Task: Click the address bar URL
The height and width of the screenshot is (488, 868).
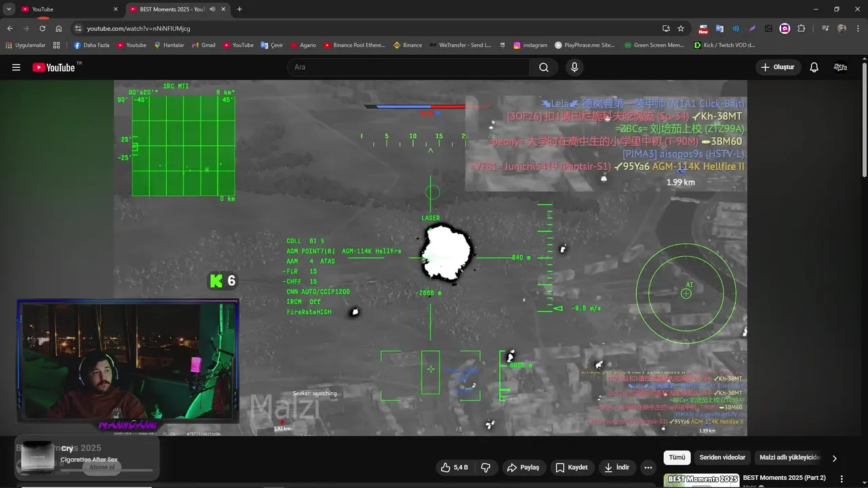Action: point(138,28)
